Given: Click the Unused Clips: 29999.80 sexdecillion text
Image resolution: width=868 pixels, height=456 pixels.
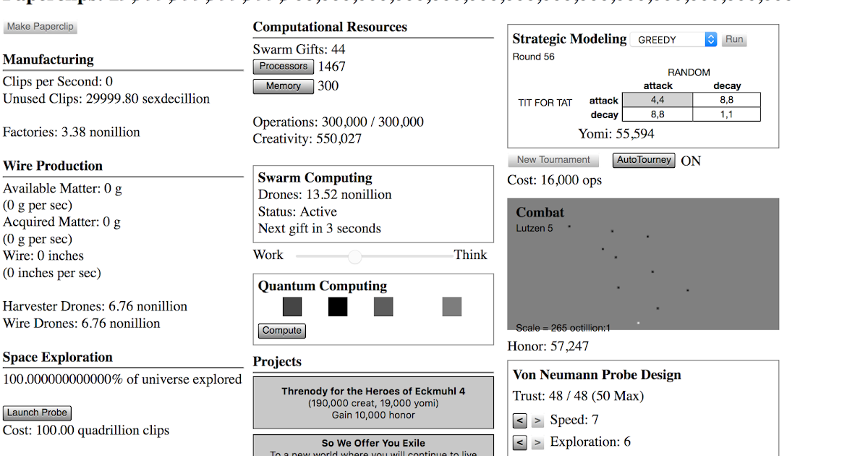Looking at the screenshot, I should click(x=106, y=98).
